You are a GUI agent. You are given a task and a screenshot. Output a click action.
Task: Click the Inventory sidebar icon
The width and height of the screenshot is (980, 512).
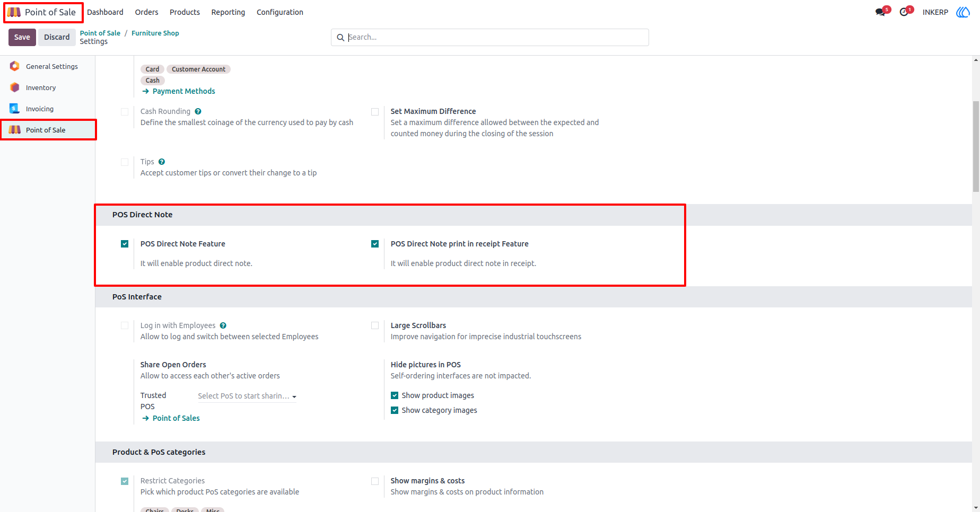tap(15, 87)
